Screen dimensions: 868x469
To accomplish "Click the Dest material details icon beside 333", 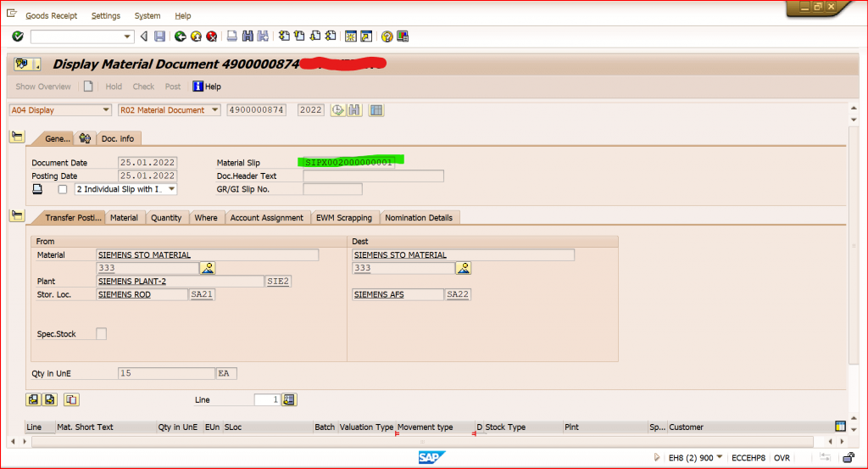I will pos(464,268).
